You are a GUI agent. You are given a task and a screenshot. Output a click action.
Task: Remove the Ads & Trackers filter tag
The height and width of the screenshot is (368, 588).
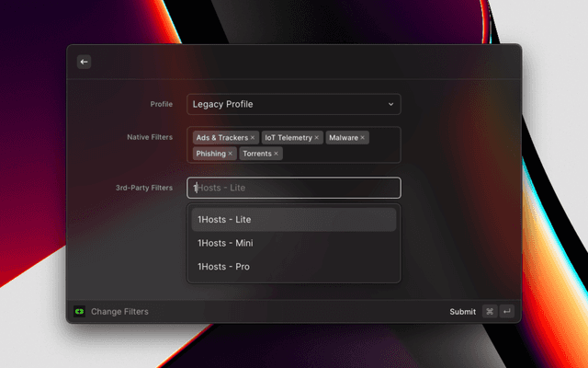(x=253, y=137)
